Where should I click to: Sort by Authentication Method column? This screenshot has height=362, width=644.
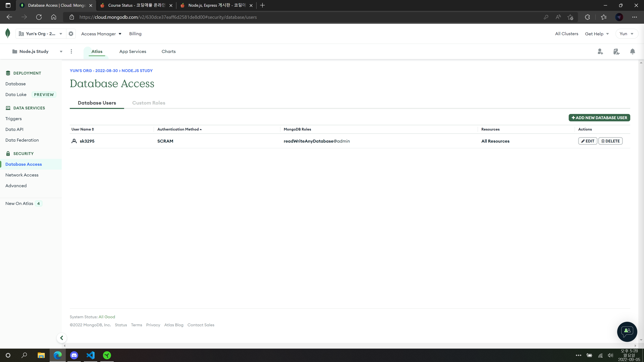179,129
